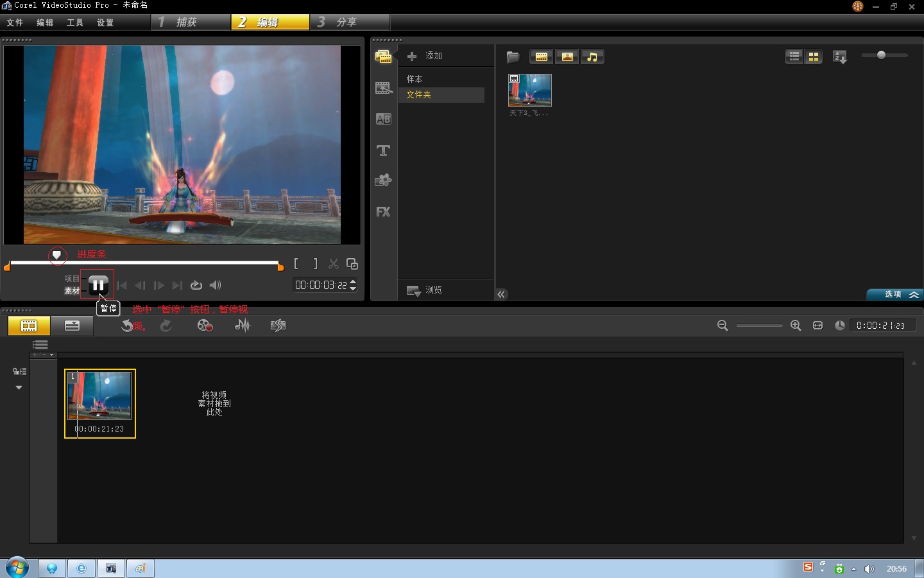Switch library to list view
The width and height of the screenshot is (924, 578).
click(x=794, y=57)
